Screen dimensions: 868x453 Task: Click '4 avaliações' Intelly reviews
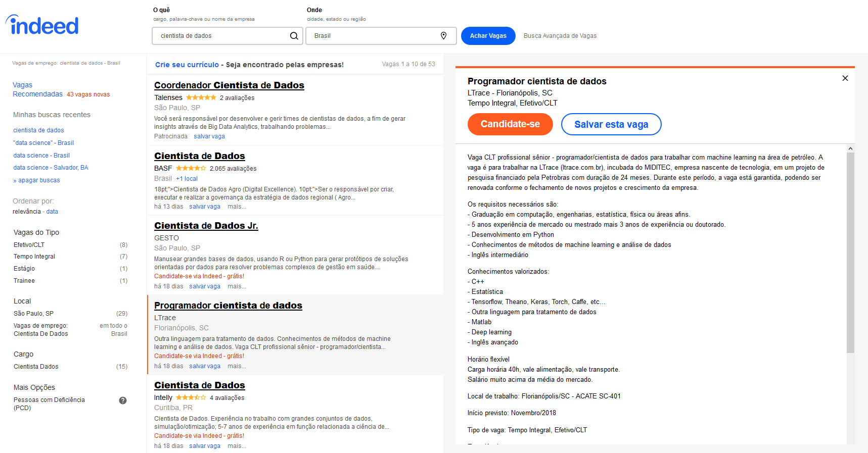point(227,398)
